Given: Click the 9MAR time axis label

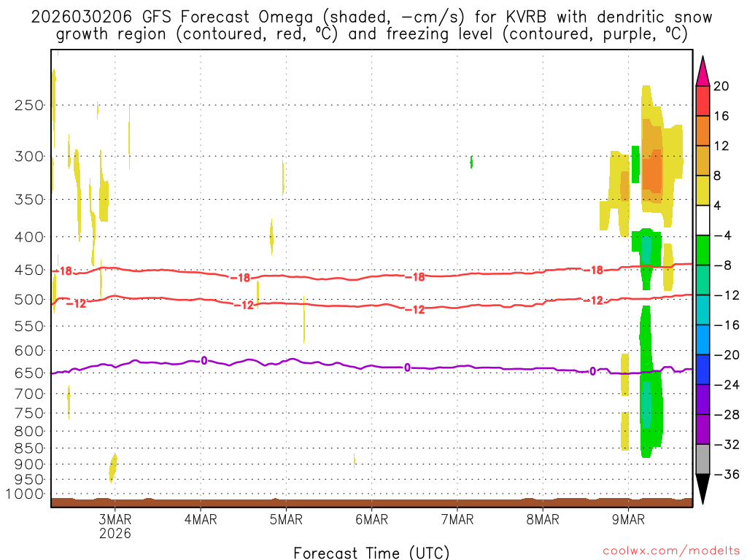Looking at the screenshot, I should (628, 519).
